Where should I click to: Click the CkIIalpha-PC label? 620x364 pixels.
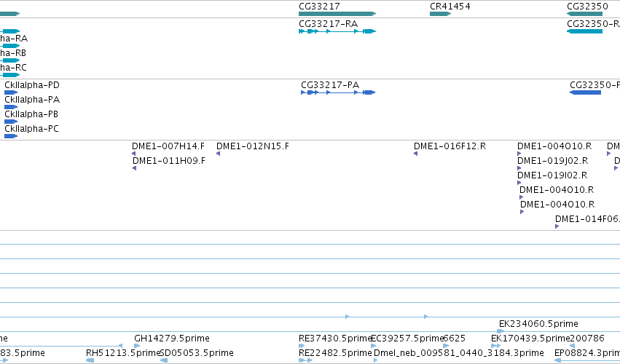click(x=31, y=129)
